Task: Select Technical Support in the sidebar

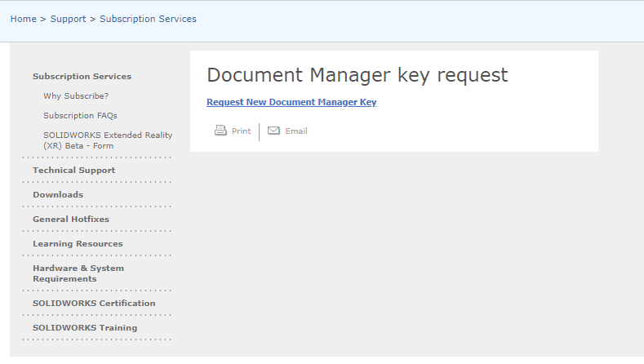Action: 74,170
